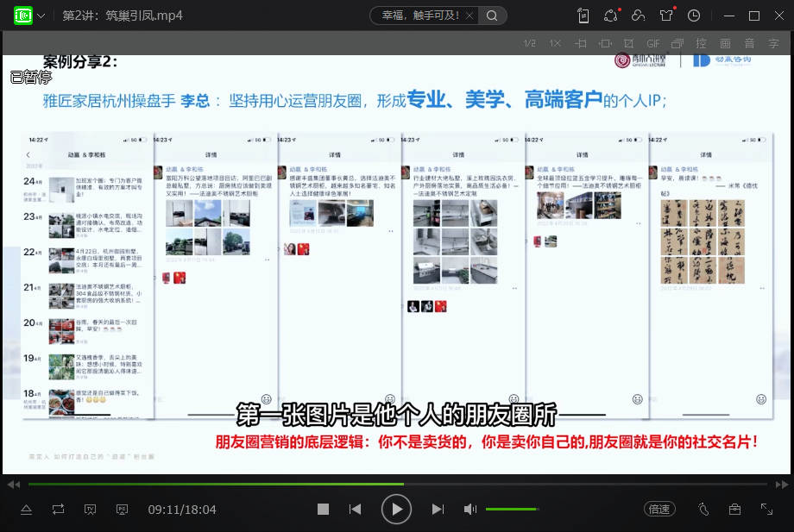Image resolution: width=794 pixels, height=532 pixels.
Task: Toggle the loop playback icon
Action: click(58, 510)
